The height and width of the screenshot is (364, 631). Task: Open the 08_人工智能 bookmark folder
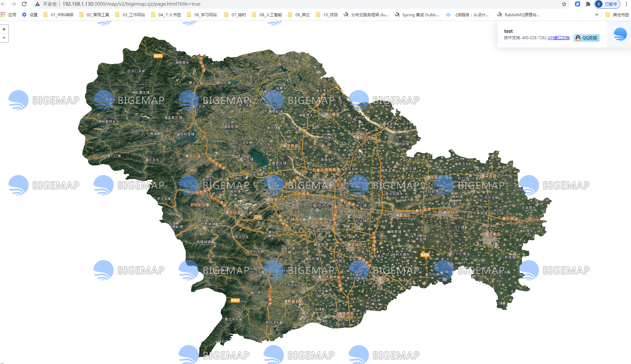267,15
